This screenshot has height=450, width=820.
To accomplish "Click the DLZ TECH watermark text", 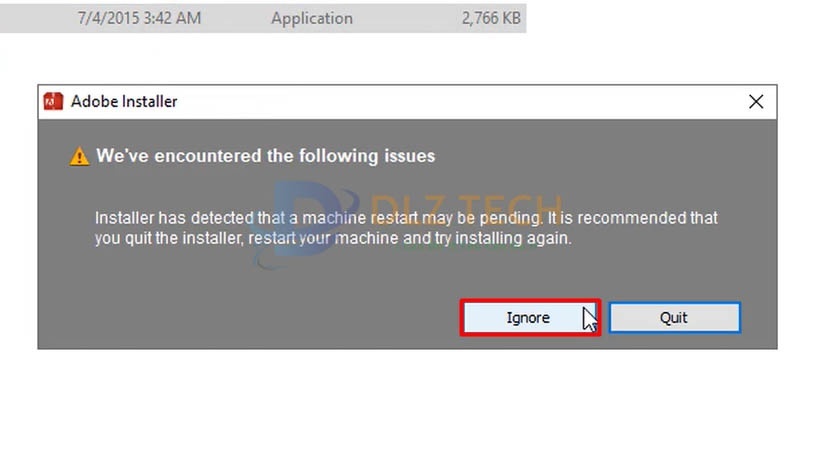I will click(x=467, y=205).
